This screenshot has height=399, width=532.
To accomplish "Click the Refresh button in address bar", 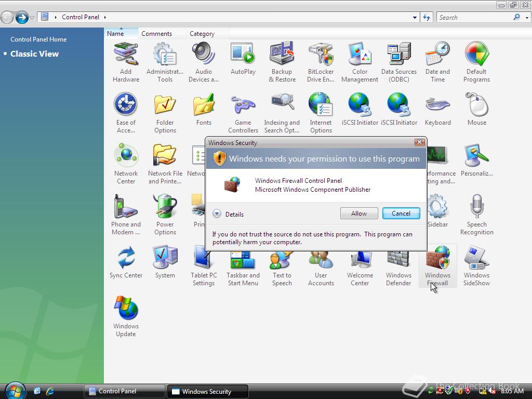I will (x=427, y=17).
